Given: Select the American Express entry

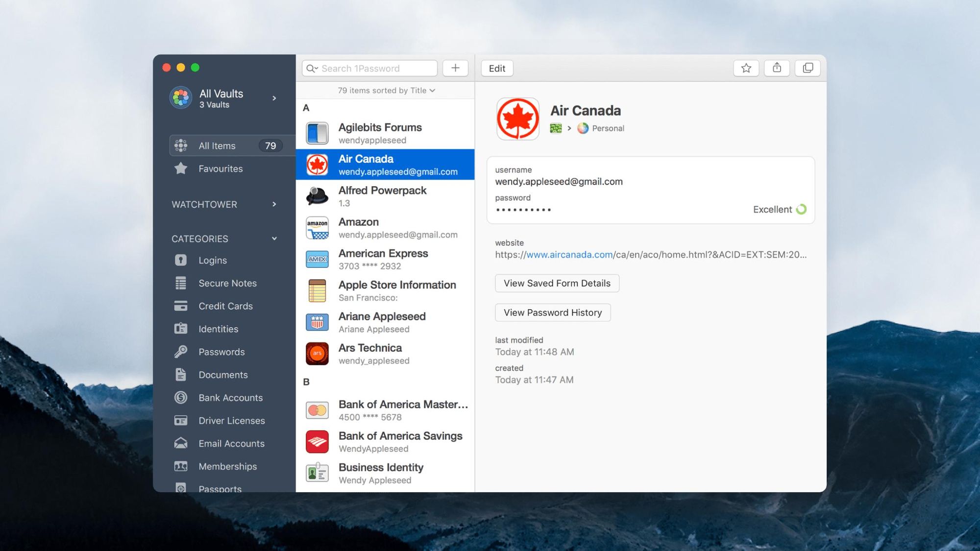Looking at the screenshot, I should 385,259.
